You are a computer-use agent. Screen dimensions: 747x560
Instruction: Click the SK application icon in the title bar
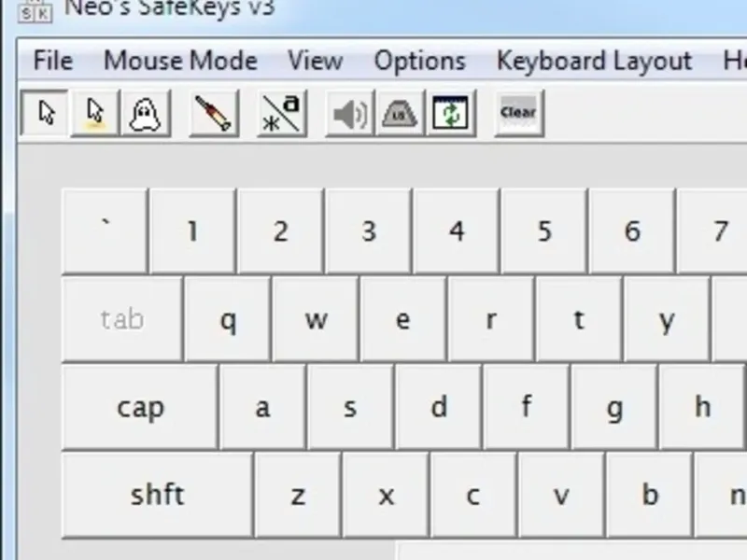pos(35,11)
